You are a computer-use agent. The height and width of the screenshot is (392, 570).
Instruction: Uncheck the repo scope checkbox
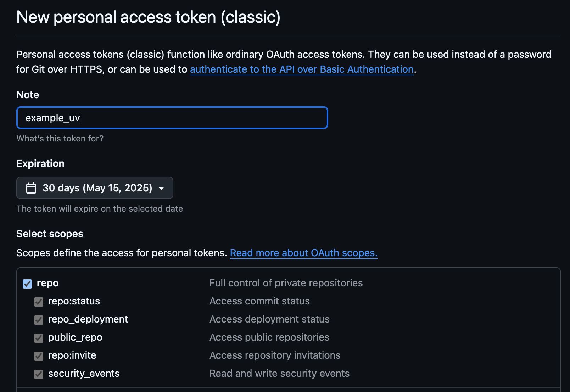(x=27, y=284)
